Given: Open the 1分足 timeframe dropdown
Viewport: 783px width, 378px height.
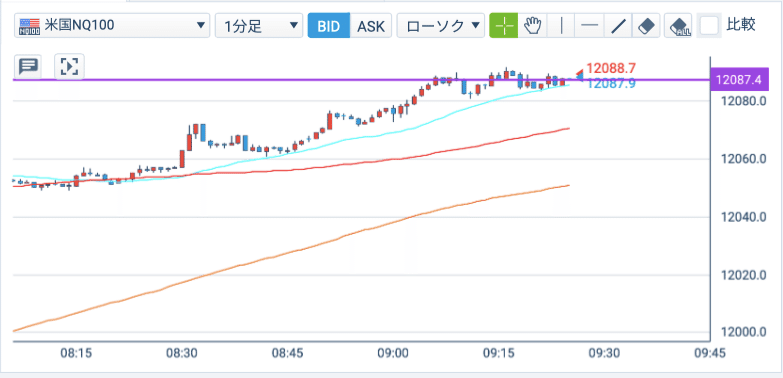Looking at the screenshot, I should (x=259, y=25).
